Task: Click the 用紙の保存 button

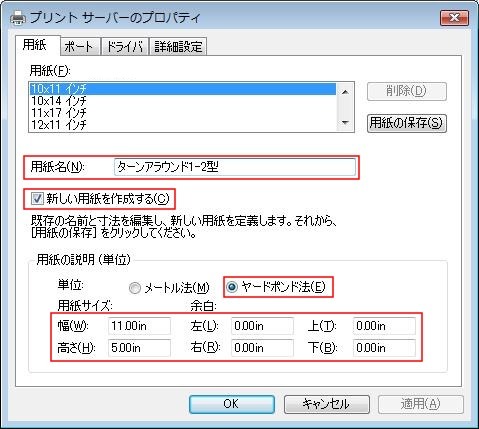Action: [407, 123]
